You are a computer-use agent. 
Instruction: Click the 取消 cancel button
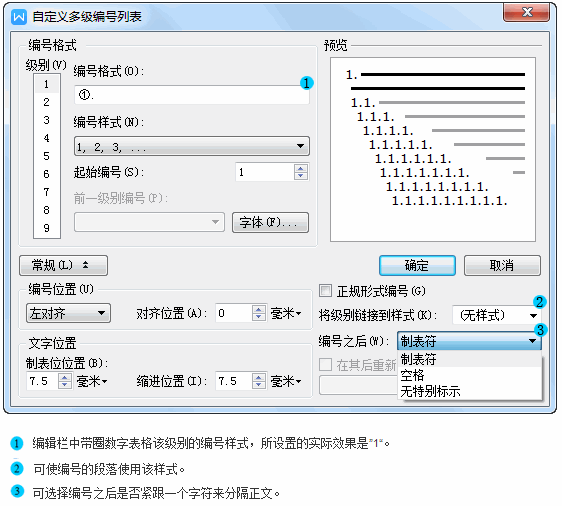click(502, 266)
